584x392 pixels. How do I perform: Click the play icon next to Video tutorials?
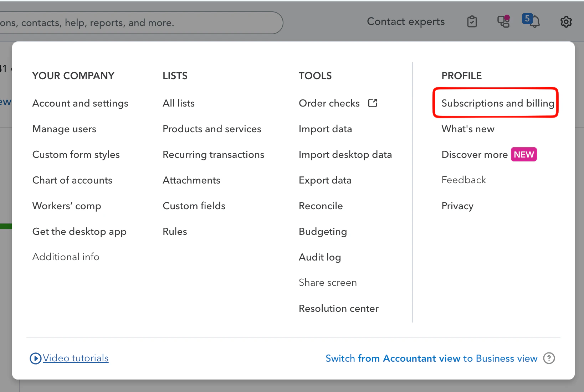coord(35,358)
